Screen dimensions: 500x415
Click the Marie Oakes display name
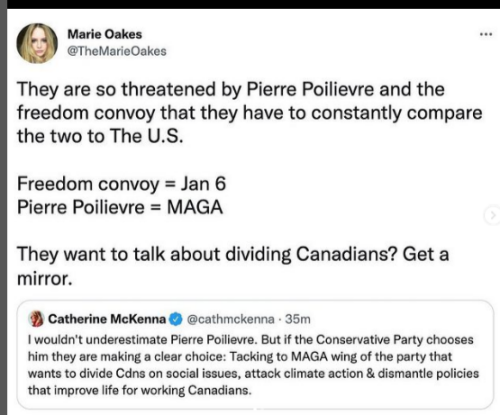[x=105, y=34]
